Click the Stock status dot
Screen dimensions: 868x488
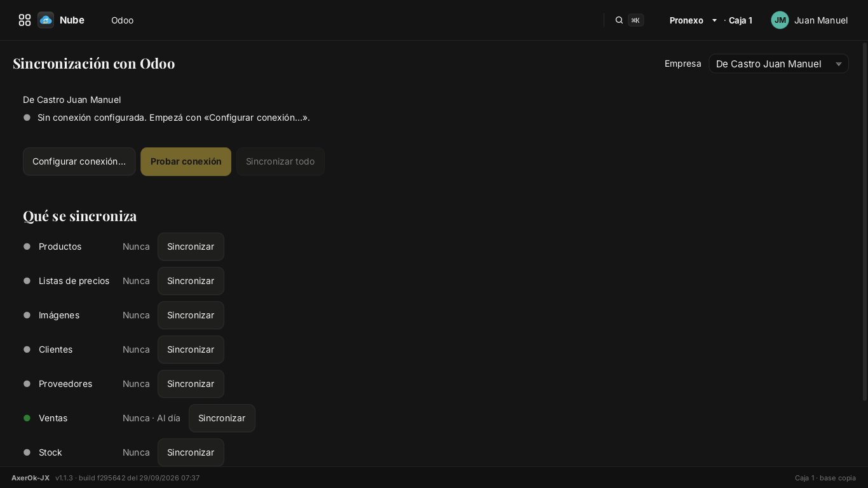27,452
